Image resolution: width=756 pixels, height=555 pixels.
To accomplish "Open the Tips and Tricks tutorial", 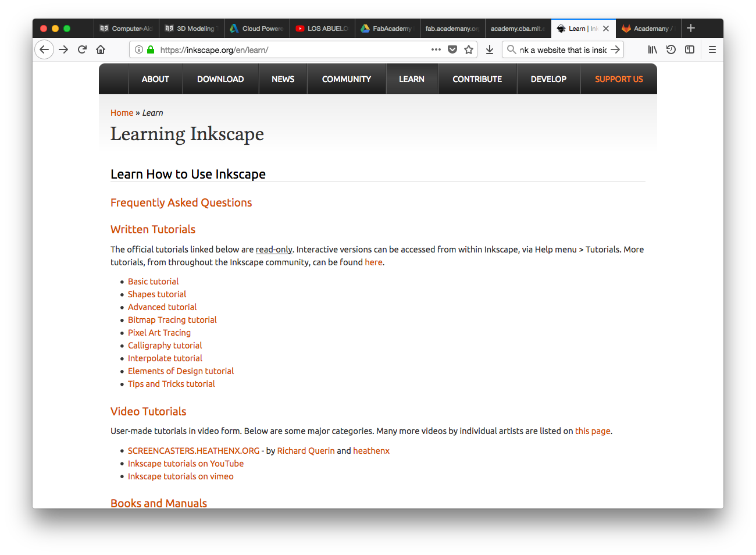I will pyautogui.click(x=172, y=384).
